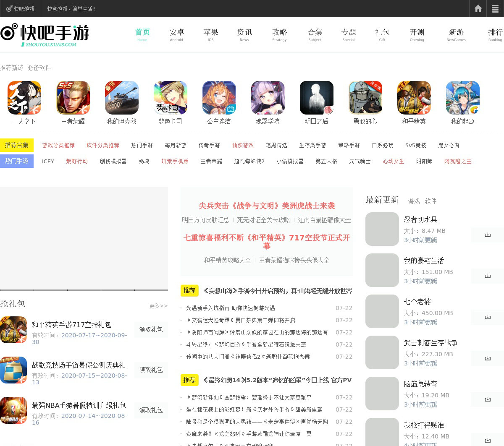Download 忍者切水果 via download icon
The width and height of the screenshot is (504, 446).
pyautogui.click(x=488, y=235)
